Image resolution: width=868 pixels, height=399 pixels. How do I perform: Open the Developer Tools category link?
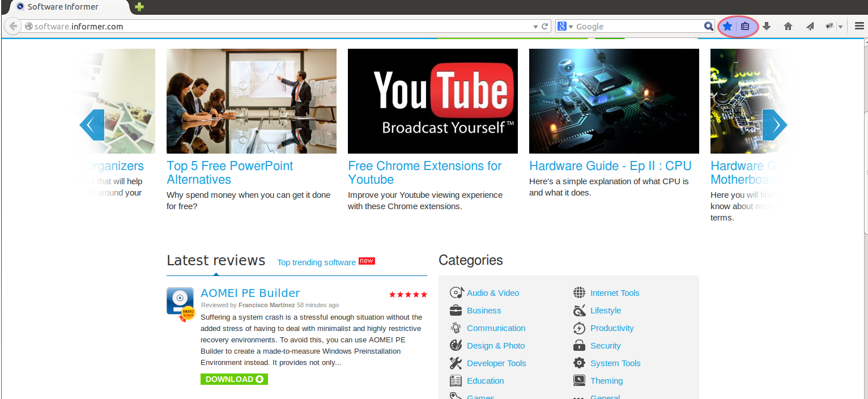coord(496,363)
